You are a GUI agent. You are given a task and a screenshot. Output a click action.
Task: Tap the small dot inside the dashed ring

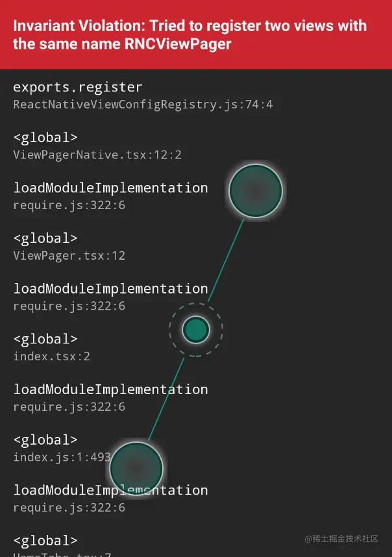tap(195, 330)
